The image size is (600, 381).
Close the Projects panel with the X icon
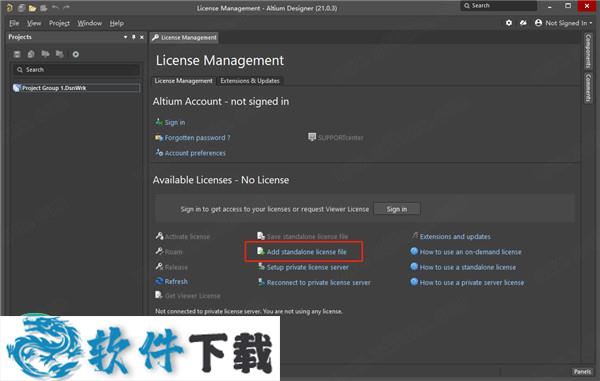coord(142,37)
